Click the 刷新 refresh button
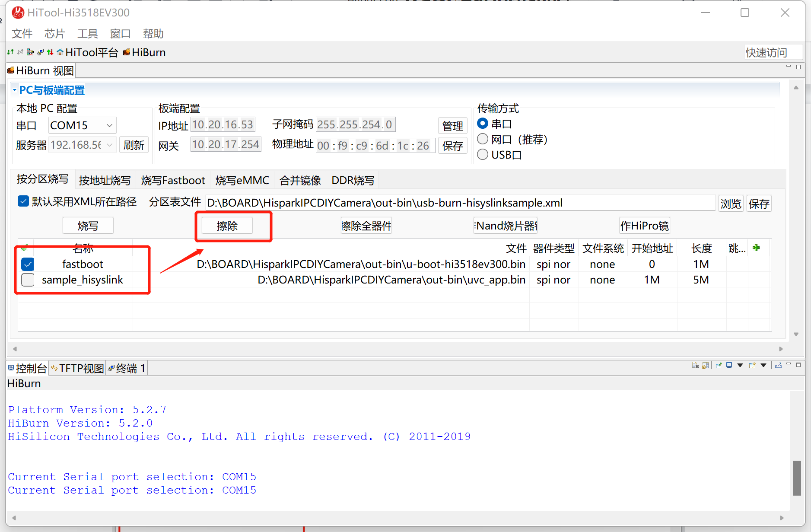Image resolution: width=811 pixels, height=532 pixels. [x=134, y=145]
